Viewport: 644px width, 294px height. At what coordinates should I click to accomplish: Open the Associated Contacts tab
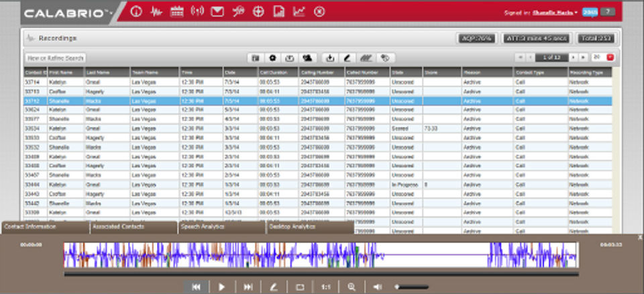133,228
